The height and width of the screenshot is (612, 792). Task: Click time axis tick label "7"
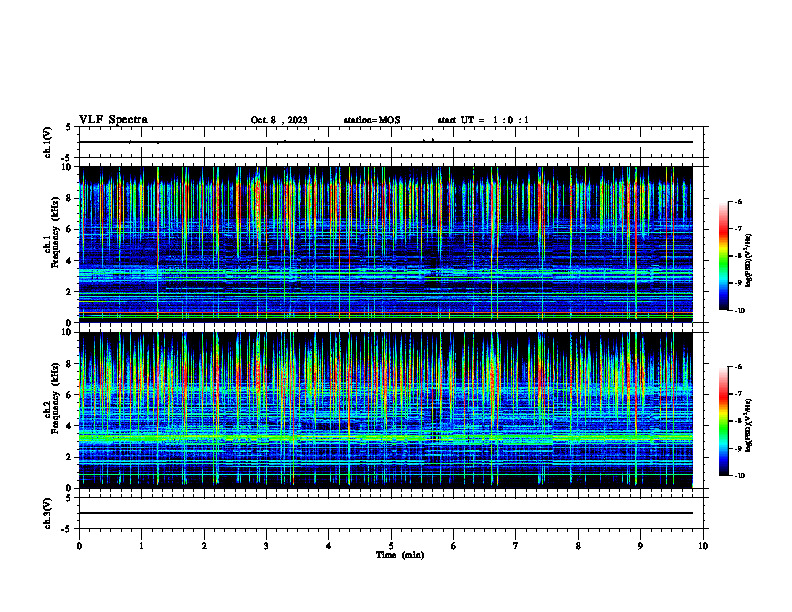516,546
